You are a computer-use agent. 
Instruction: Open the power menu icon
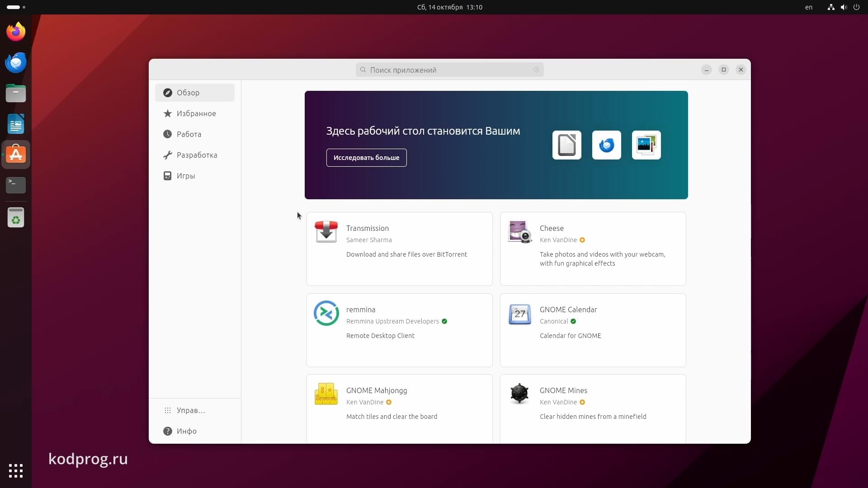point(856,7)
